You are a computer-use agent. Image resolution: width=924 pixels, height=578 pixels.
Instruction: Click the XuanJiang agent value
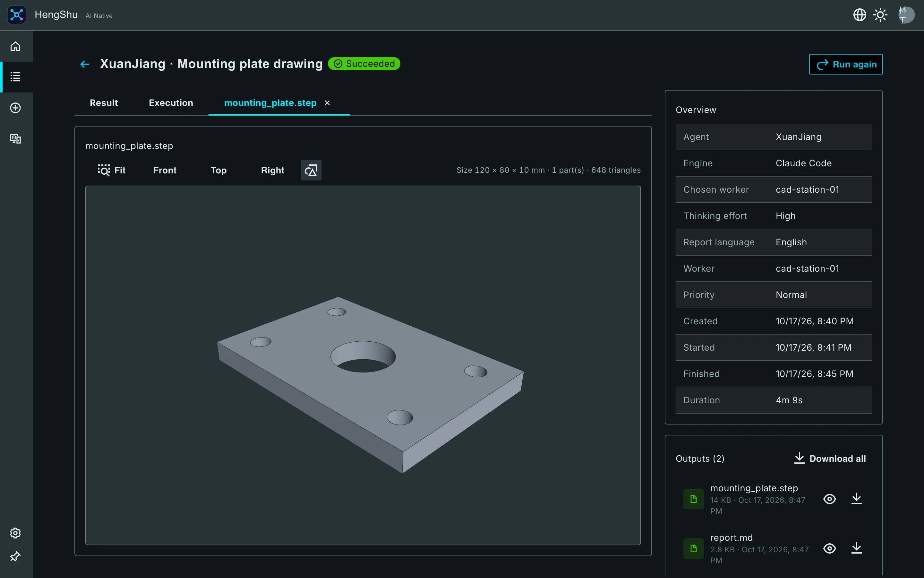798,137
